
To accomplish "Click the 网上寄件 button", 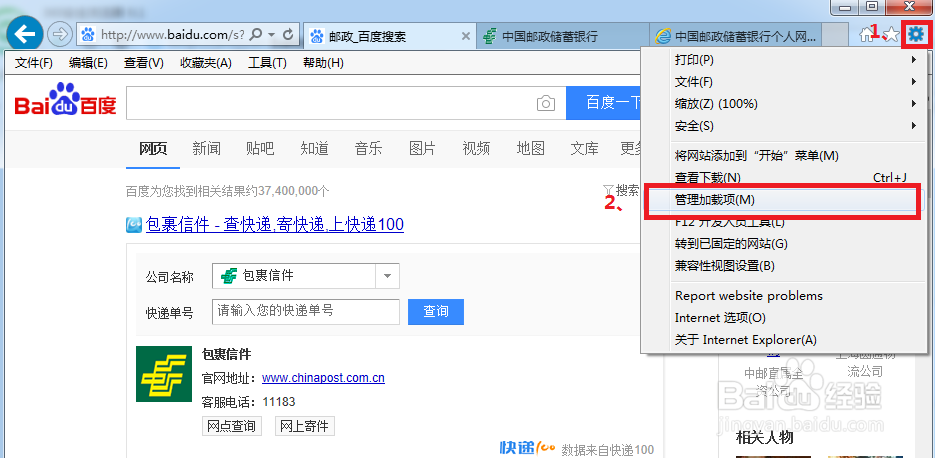I will [x=305, y=426].
